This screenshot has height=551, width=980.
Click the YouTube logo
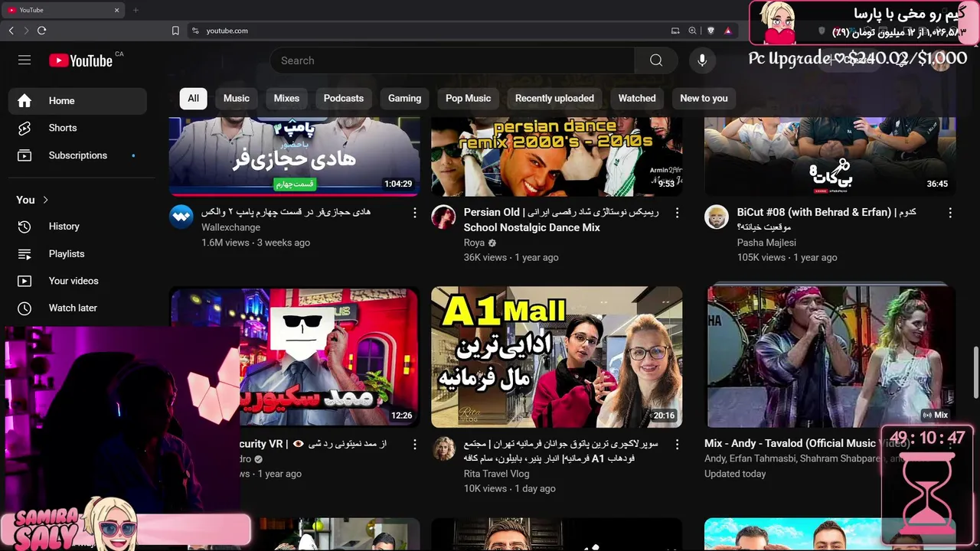pyautogui.click(x=81, y=60)
